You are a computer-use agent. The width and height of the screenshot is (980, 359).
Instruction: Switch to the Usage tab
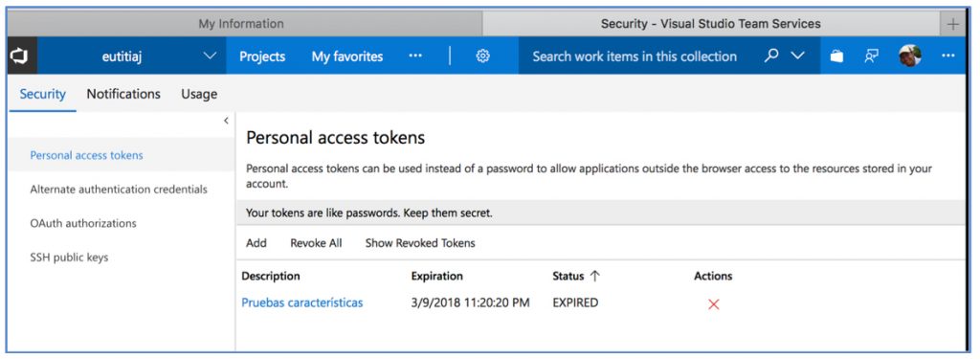[x=199, y=95]
